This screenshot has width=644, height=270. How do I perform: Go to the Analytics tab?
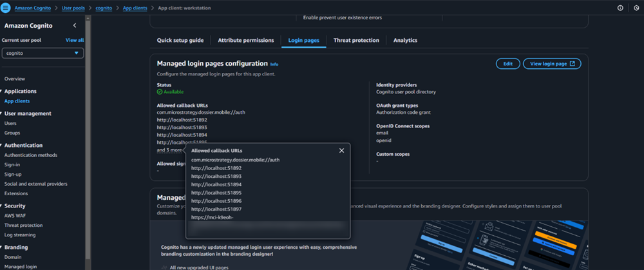(405, 40)
